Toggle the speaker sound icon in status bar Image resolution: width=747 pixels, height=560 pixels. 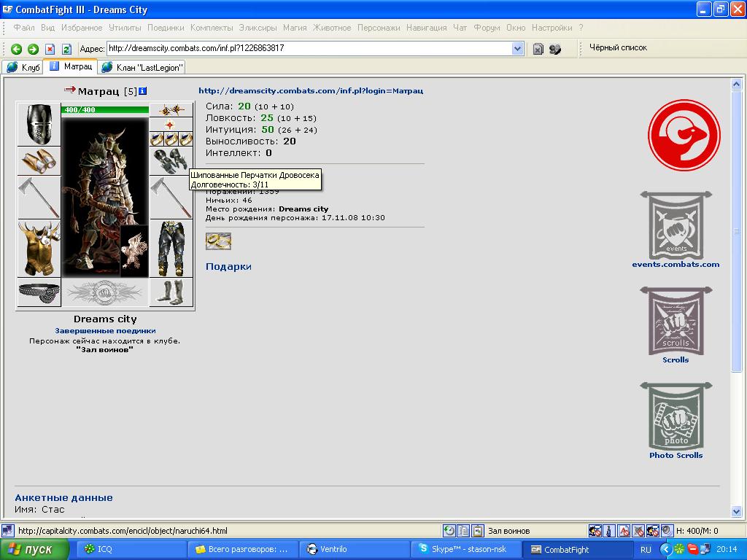coord(667,531)
